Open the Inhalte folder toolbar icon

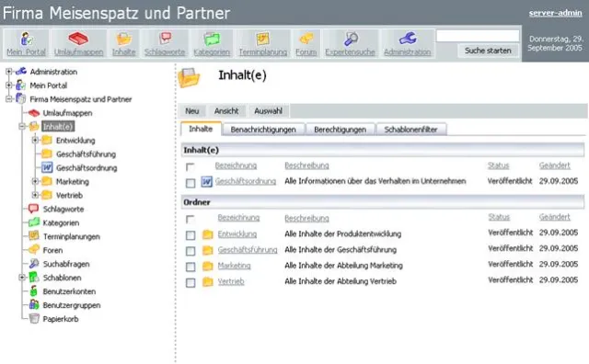[x=123, y=39]
